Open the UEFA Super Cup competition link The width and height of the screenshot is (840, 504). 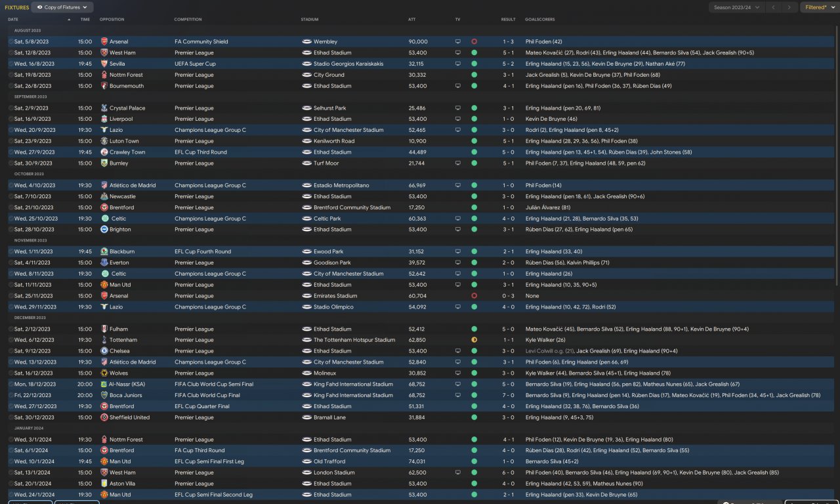(195, 64)
